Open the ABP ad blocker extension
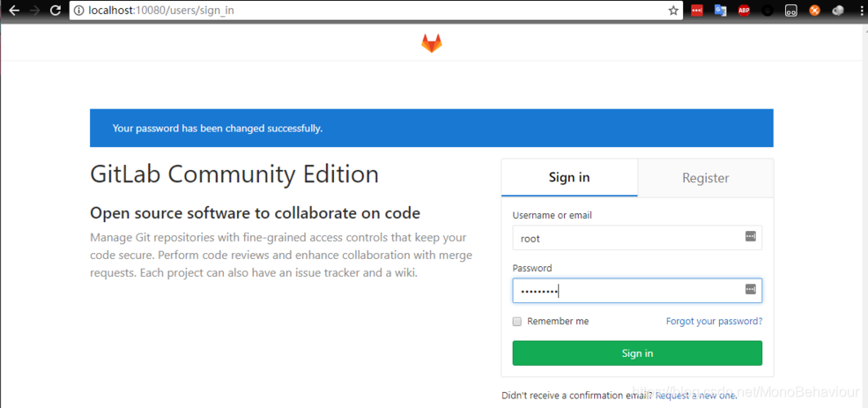868x408 pixels. [744, 10]
